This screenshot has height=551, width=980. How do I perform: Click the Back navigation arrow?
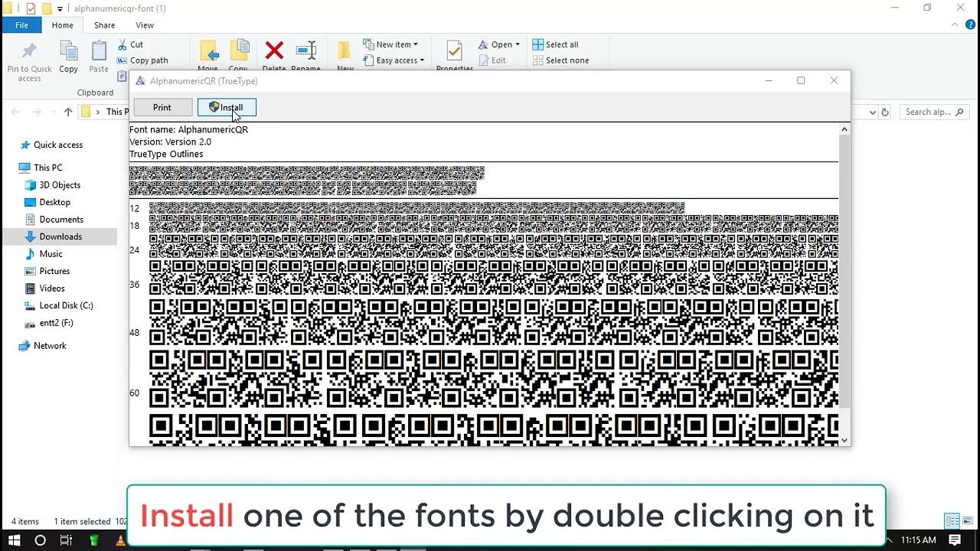(15, 112)
